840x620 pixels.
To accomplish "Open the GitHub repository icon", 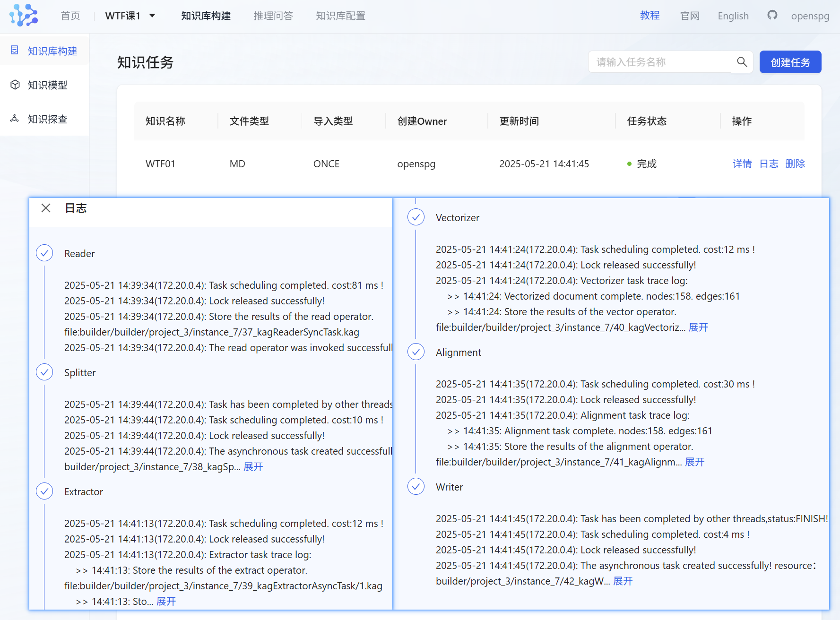I will coord(772,15).
